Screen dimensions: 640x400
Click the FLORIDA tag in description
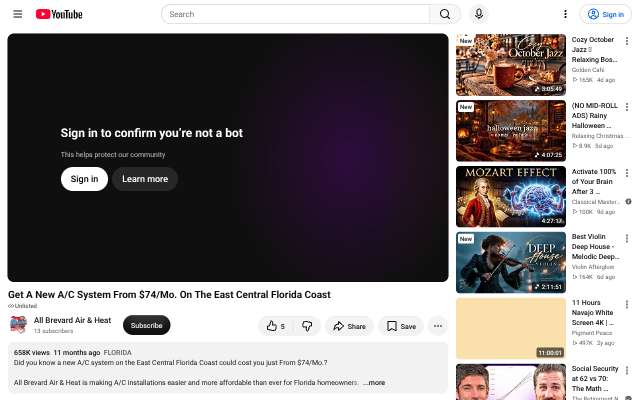pos(118,352)
